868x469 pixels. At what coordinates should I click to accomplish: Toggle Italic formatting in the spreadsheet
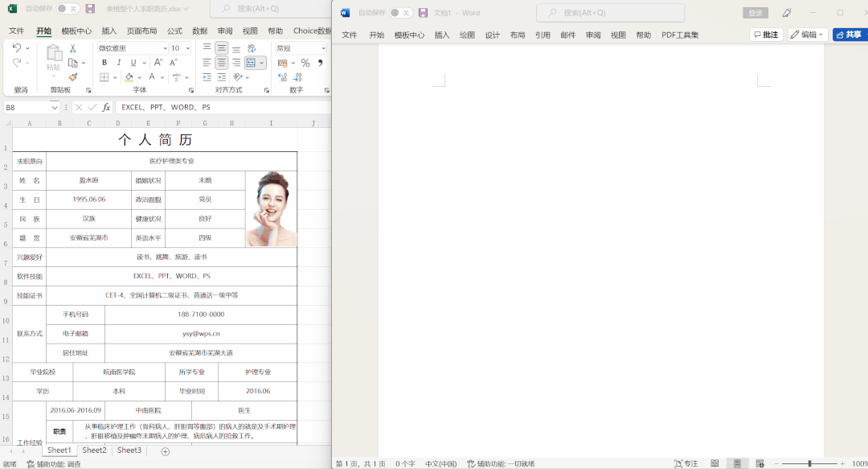coord(118,63)
